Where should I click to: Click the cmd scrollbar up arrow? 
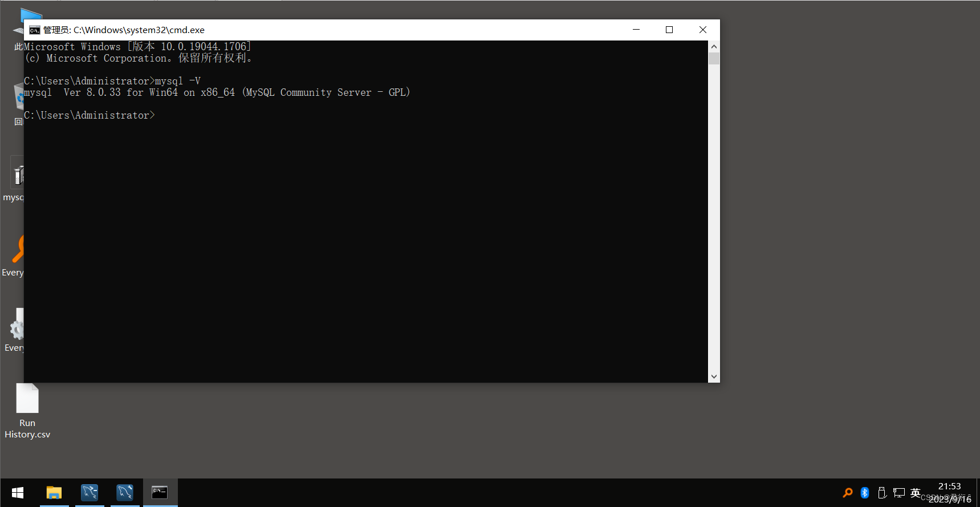[x=714, y=46]
